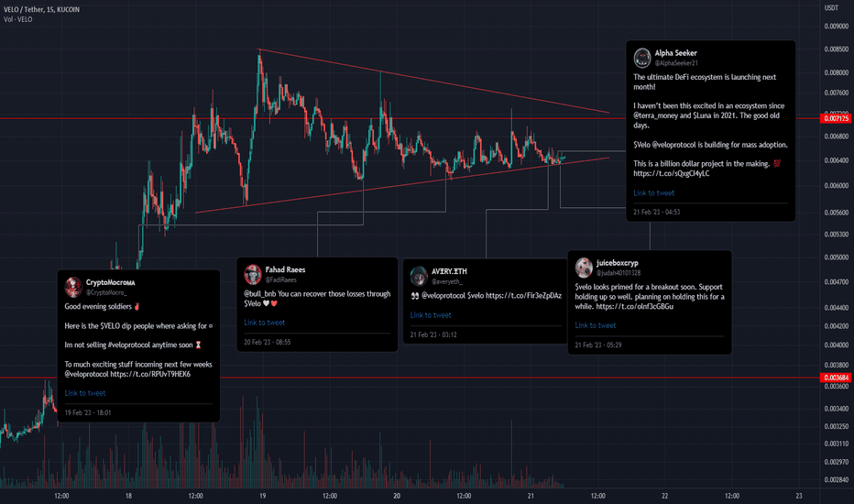Open juiceboxcryp's Link to tweet
This screenshot has height=504, width=854.
(596, 325)
